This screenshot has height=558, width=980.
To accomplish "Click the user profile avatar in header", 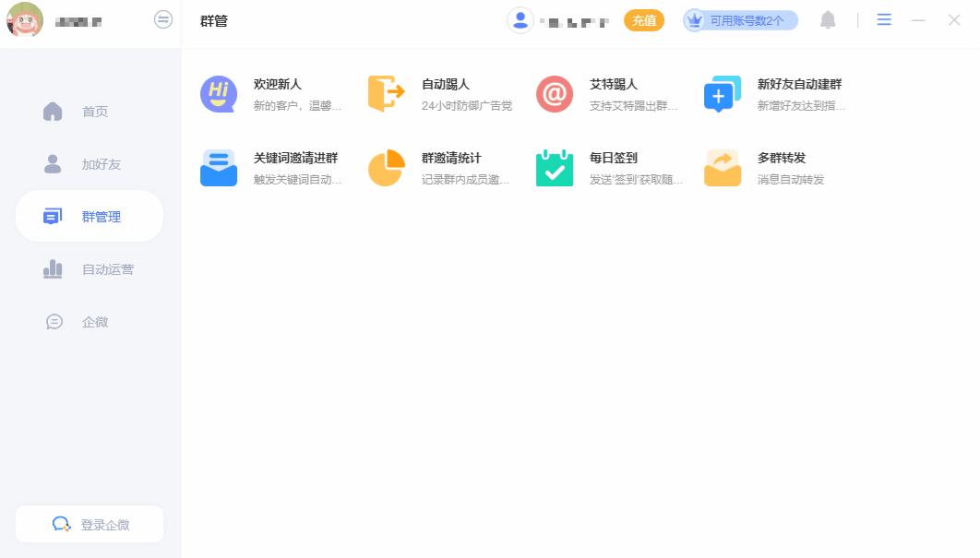I will pyautogui.click(x=520, y=20).
